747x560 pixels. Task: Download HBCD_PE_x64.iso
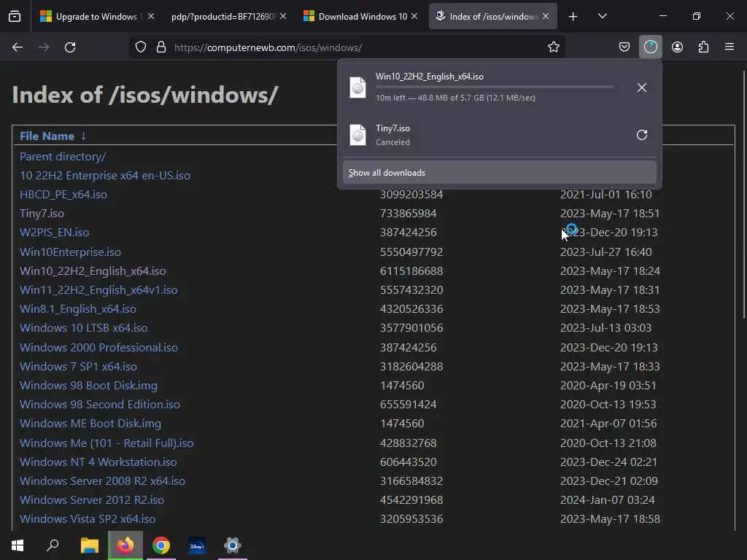(63, 195)
